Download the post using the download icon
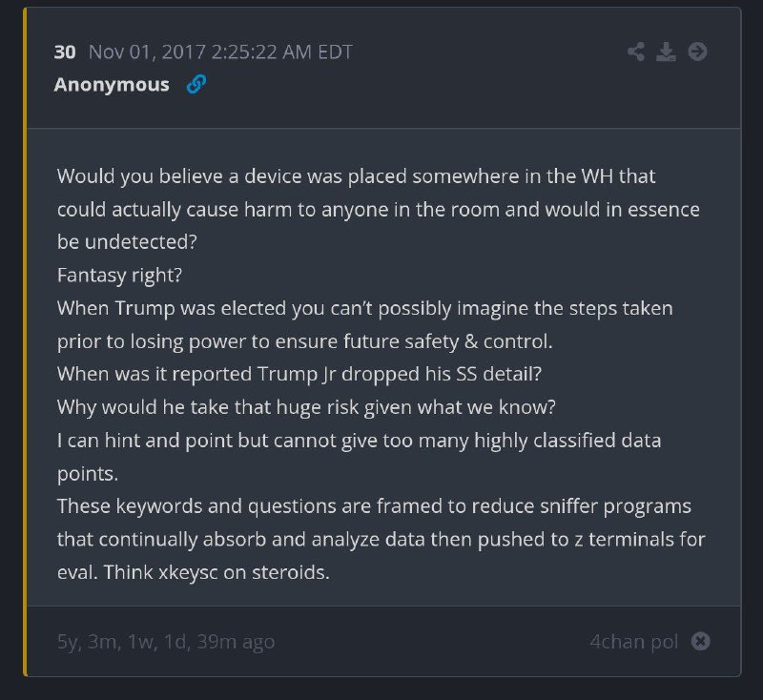 (666, 51)
